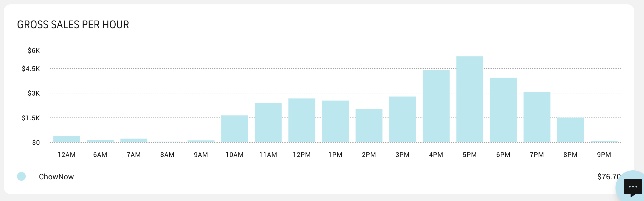
Task: Select the 11AM sales bar
Action: tap(268, 122)
